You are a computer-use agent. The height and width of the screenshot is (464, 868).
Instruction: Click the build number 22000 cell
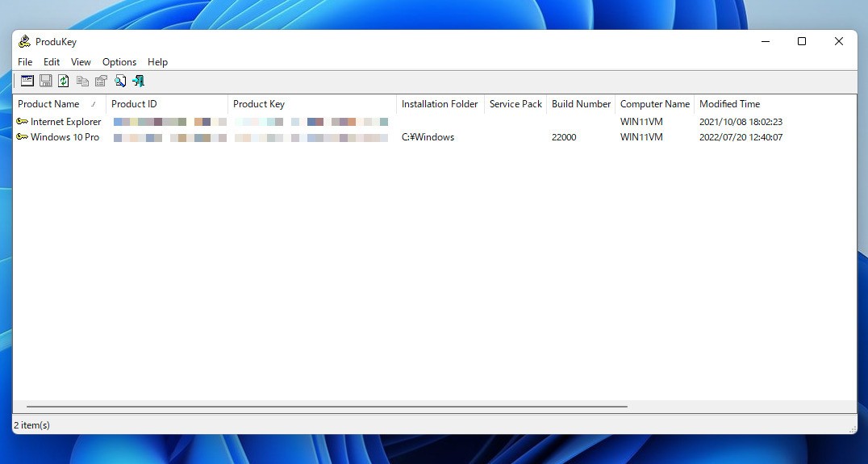[564, 136]
